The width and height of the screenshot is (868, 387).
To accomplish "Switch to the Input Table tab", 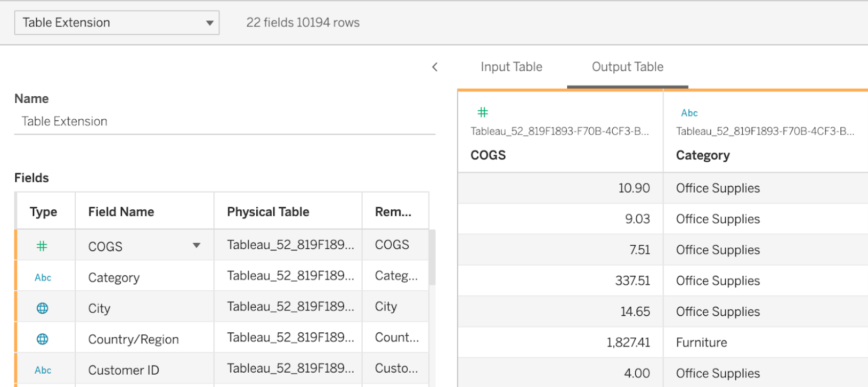I will tap(511, 67).
